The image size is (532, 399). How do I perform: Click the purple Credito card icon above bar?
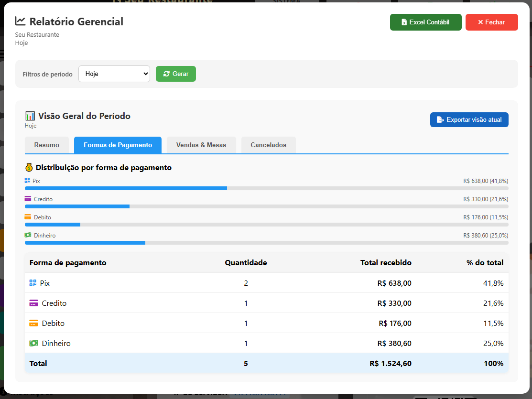coord(28,198)
